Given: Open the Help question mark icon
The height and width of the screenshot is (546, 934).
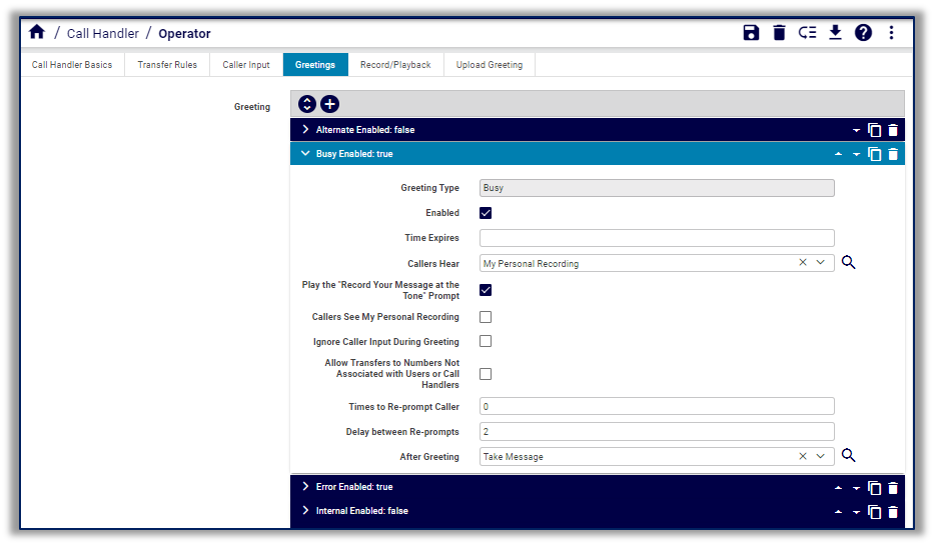Looking at the screenshot, I should tap(863, 32).
